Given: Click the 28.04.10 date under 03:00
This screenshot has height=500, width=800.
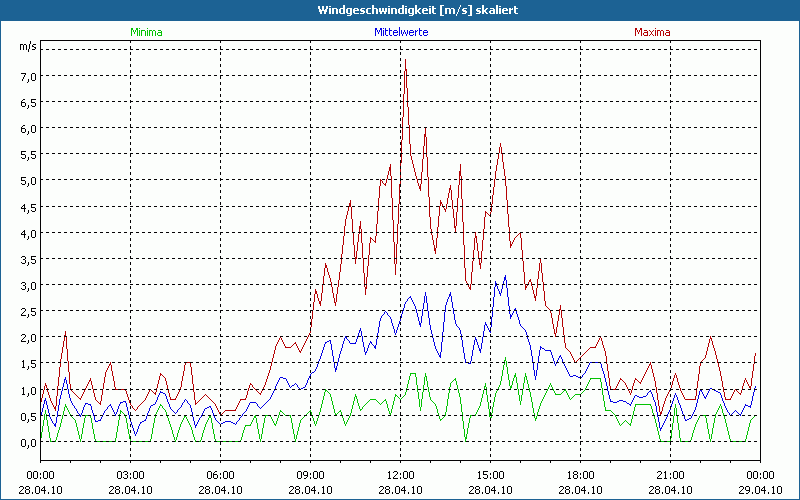Looking at the screenshot, I should tap(131, 490).
